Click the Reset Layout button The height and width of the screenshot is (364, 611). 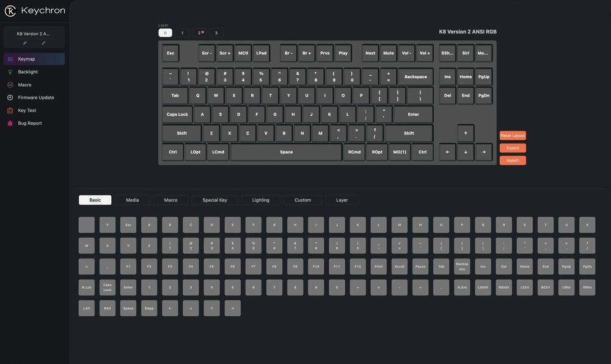click(x=512, y=135)
